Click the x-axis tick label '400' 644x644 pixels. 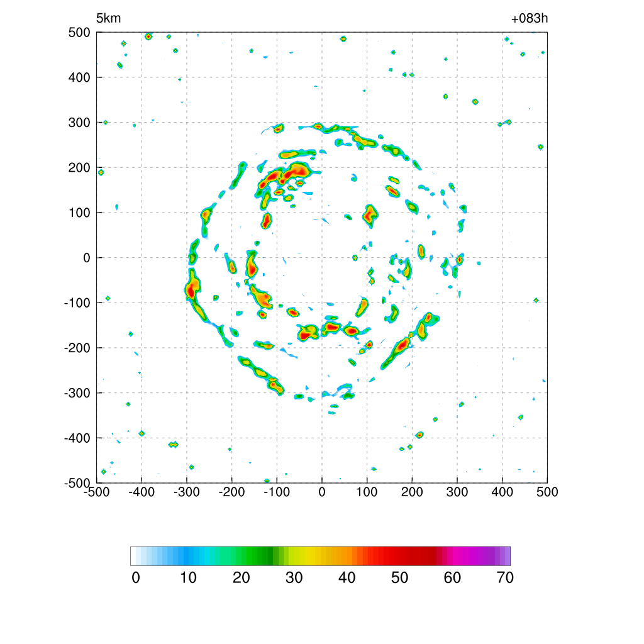(502, 492)
